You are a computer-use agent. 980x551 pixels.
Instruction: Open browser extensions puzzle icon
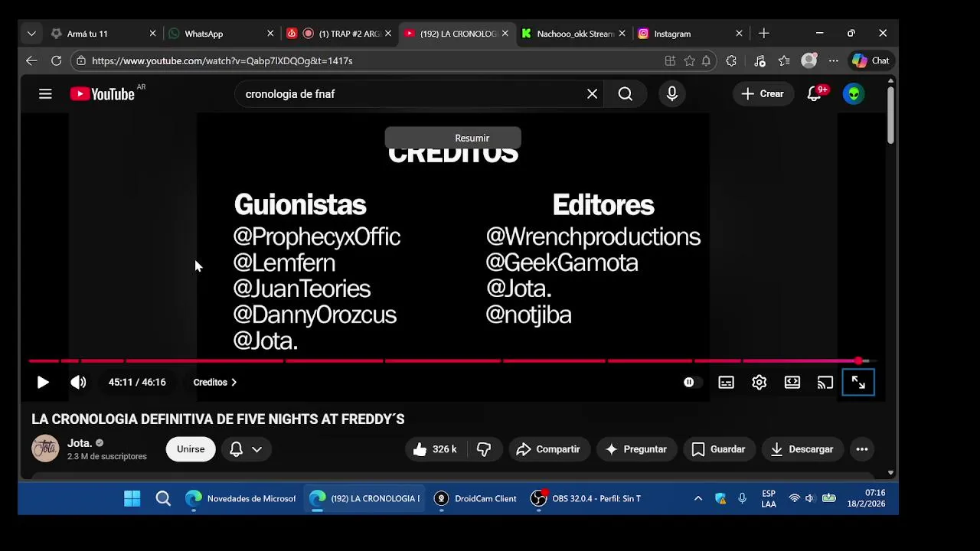point(731,60)
